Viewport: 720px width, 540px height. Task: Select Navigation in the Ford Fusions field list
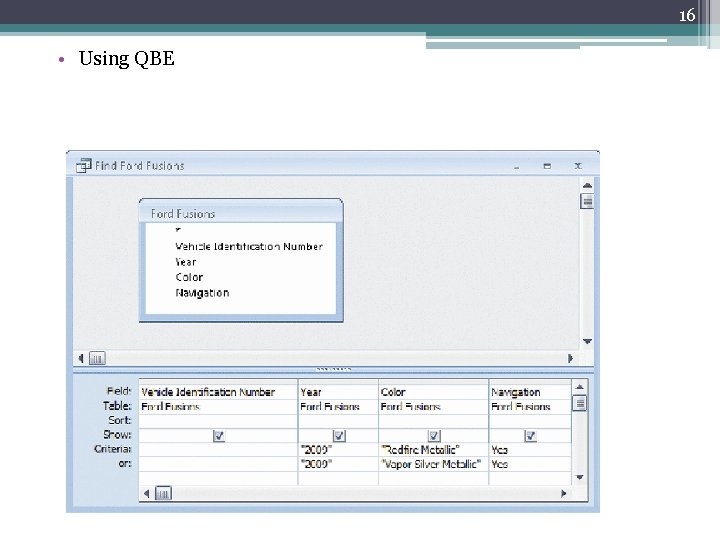tap(202, 293)
